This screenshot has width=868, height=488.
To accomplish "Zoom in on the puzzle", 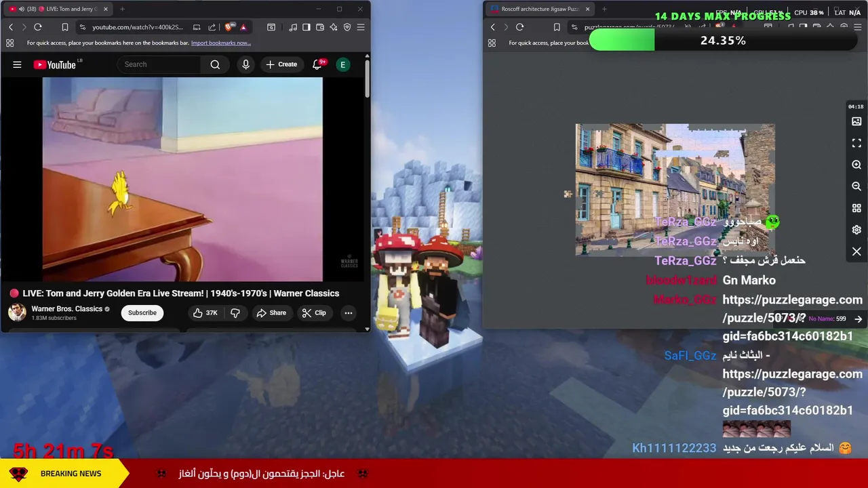I will pyautogui.click(x=856, y=165).
